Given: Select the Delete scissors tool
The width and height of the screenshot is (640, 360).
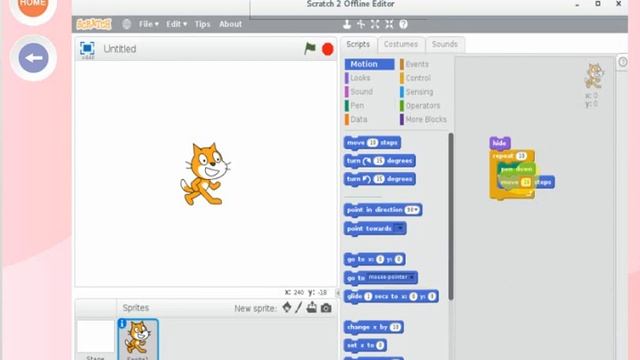Looking at the screenshot, I should click(x=361, y=24).
